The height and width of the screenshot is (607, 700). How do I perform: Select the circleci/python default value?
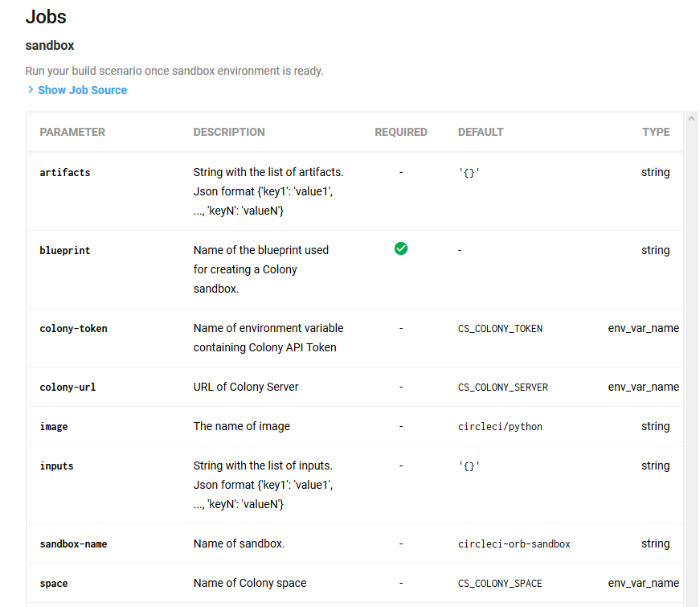point(498,426)
